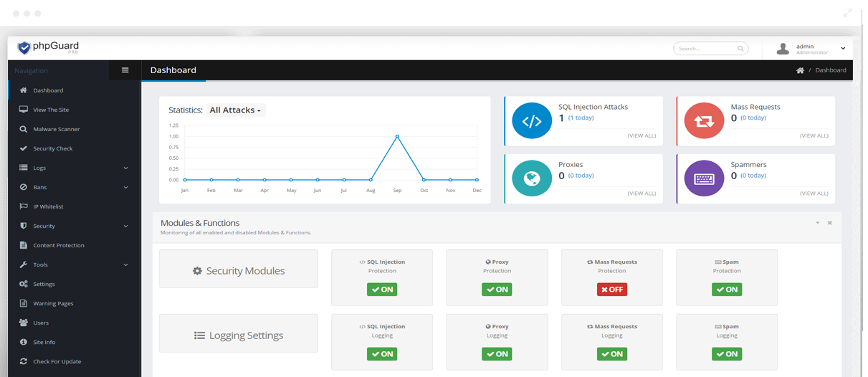View all Spammers
Image resolution: width=868 pixels, height=377 pixels.
(814, 193)
